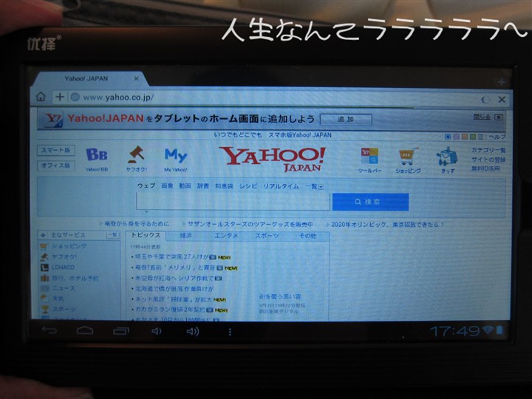This screenshot has height=399, width=532.
Task: Open ニュース in services list
Action: point(64,288)
